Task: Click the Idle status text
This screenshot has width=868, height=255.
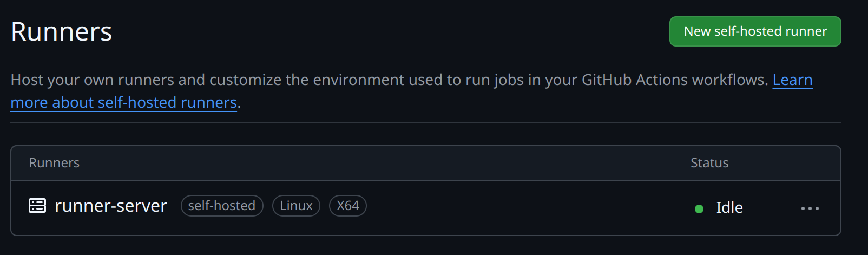Action: (729, 207)
